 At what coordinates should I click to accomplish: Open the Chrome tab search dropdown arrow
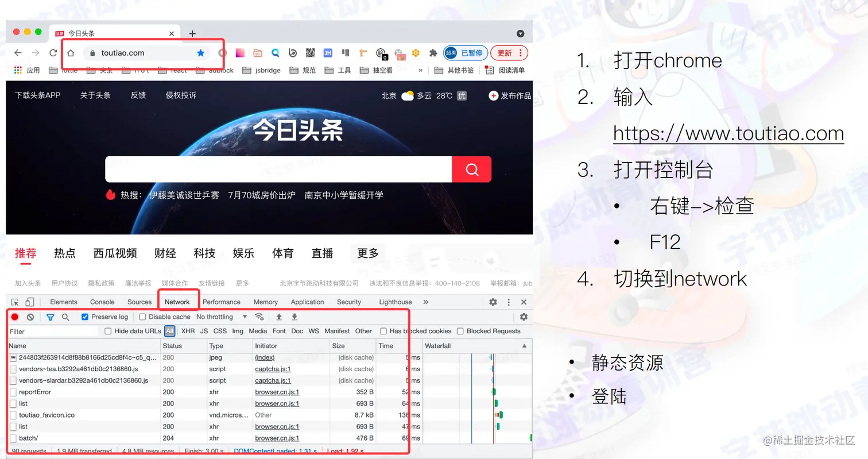521,33
